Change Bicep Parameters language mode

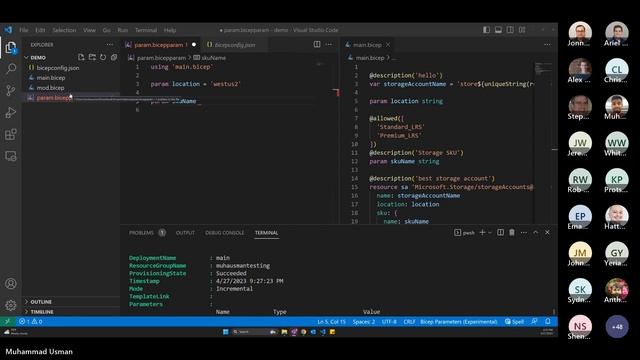[x=459, y=322]
